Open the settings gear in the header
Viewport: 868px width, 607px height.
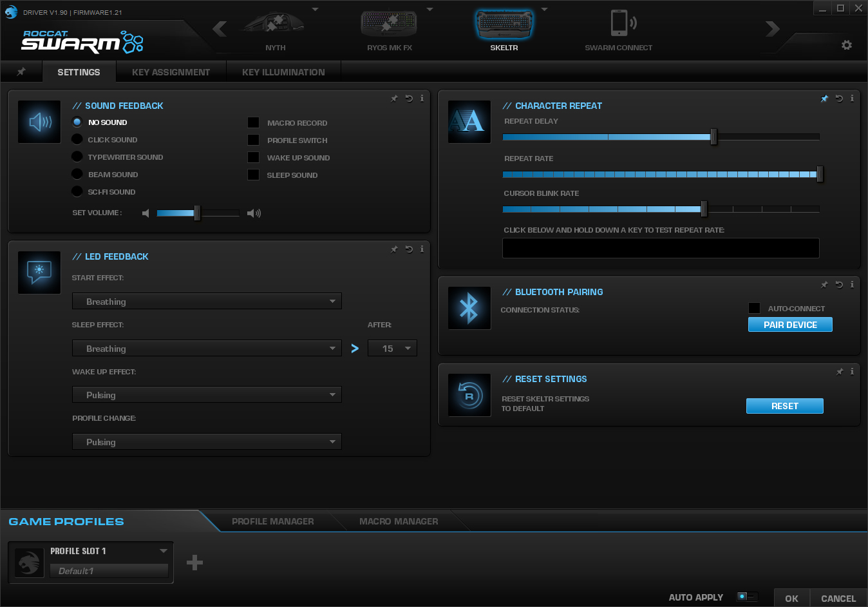847,45
